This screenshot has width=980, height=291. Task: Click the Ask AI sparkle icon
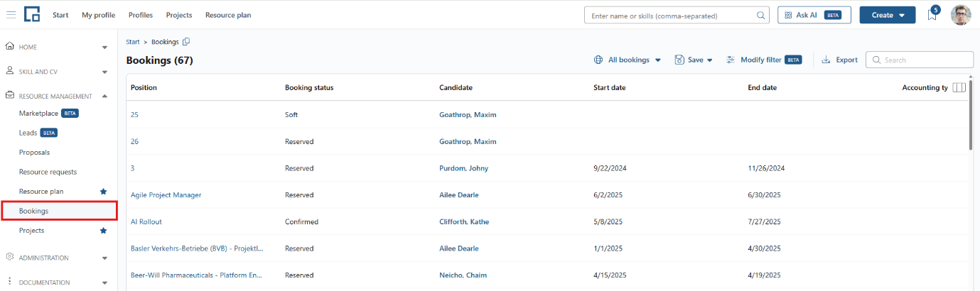pos(788,15)
